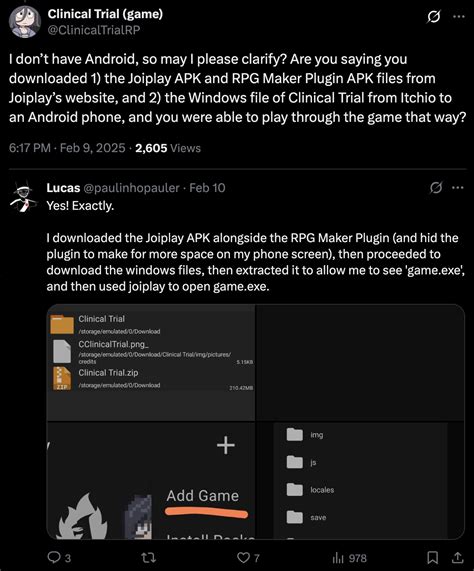Bookmark Lucas's reply

[x=432, y=558]
